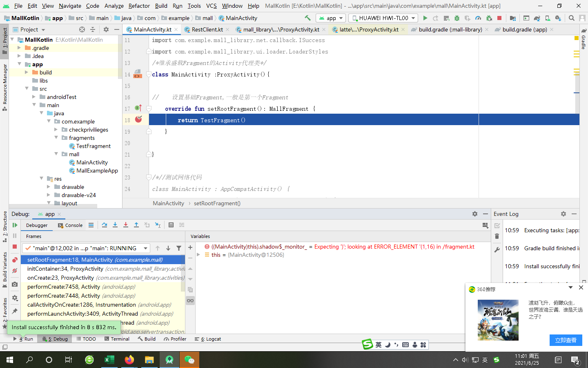Toggle Show watches glasses icon in Variables
The width and height of the screenshot is (588, 368).
(x=190, y=301)
